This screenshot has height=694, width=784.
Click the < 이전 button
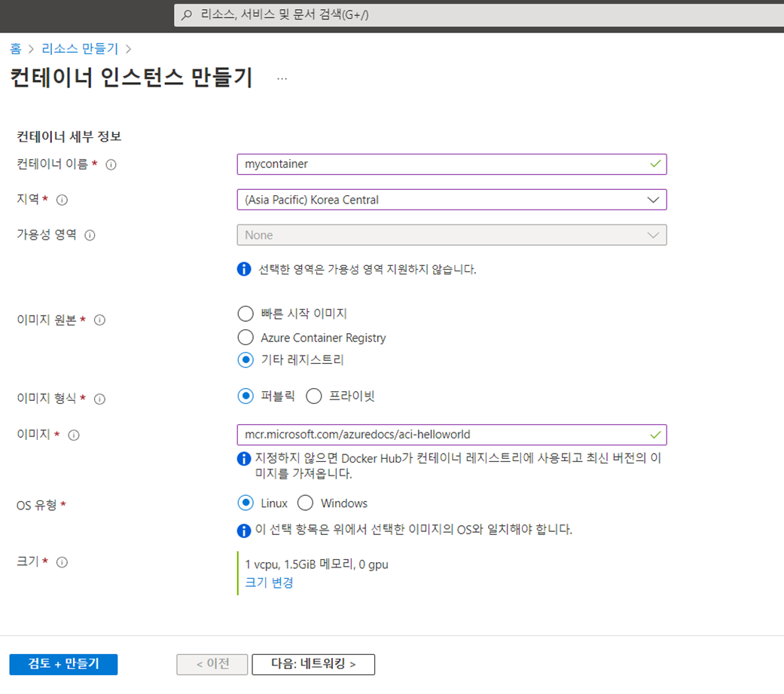click(212, 665)
